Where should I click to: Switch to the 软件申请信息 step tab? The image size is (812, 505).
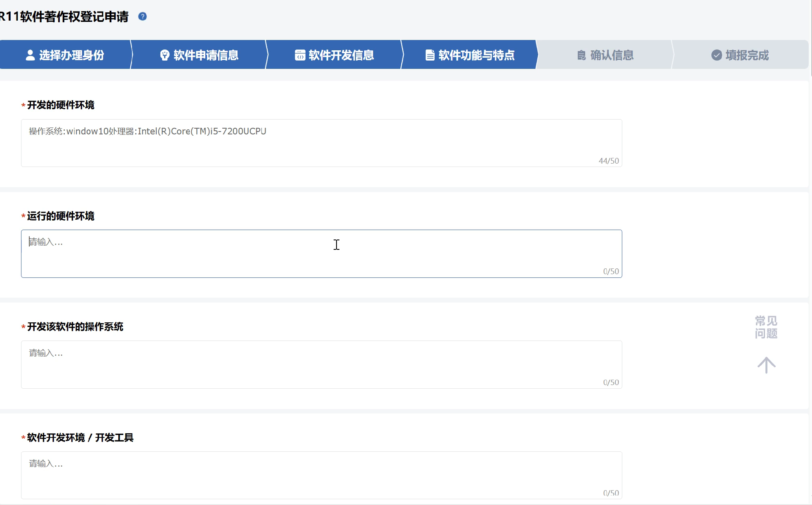pyautogui.click(x=205, y=55)
